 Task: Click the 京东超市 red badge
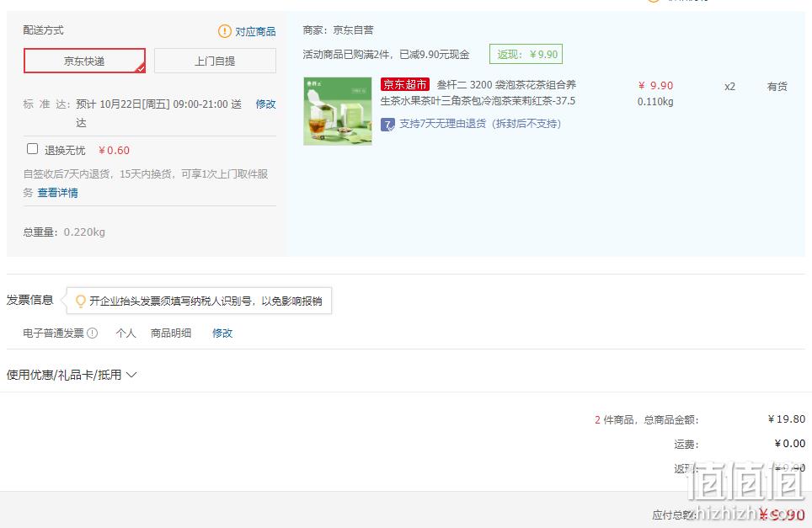click(405, 84)
